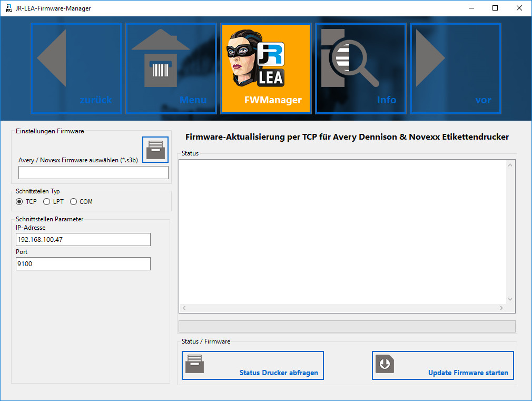
Task: Select the TCP interface radio button
Action: pos(19,202)
